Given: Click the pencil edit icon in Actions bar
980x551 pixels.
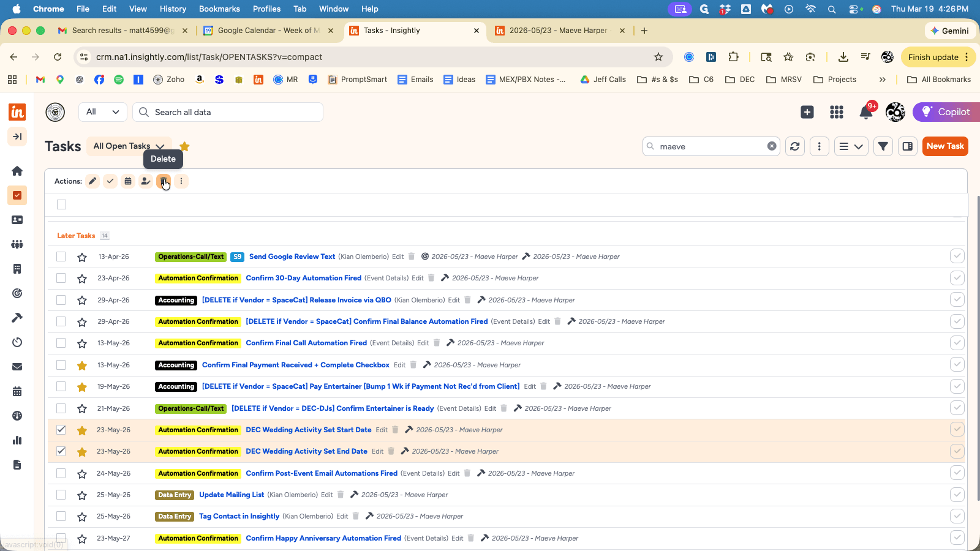Looking at the screenshot, I should (x=92, y=181).
